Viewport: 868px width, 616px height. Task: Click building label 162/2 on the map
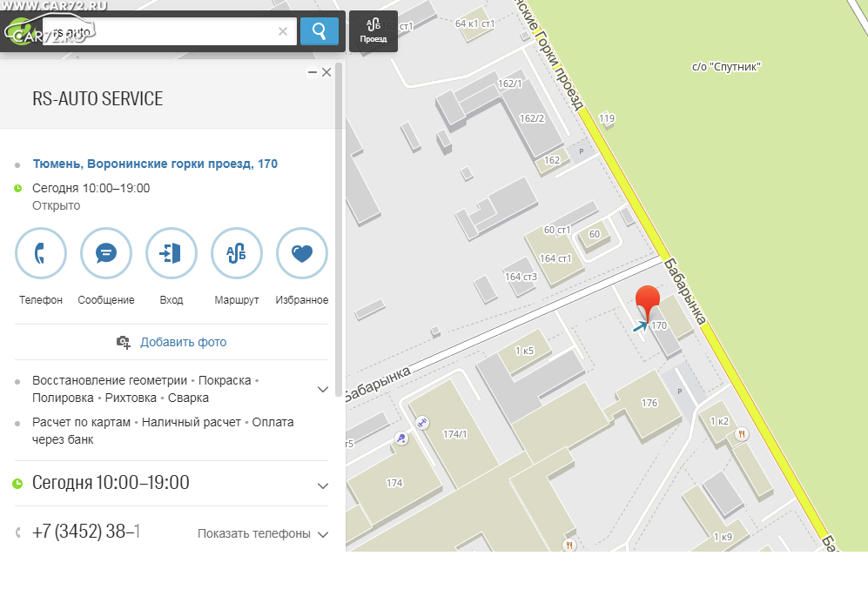click(x=531, y=118)
